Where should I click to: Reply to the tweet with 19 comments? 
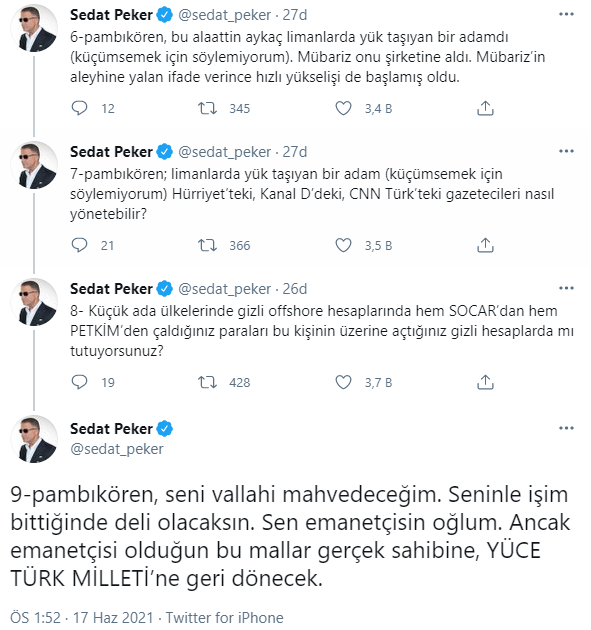click(x=79, y=382)
